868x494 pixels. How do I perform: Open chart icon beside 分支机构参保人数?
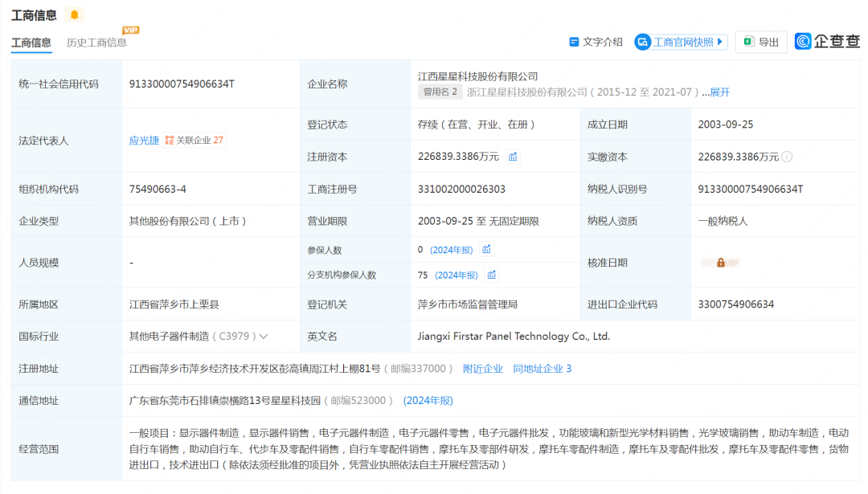tap(492, 275)
